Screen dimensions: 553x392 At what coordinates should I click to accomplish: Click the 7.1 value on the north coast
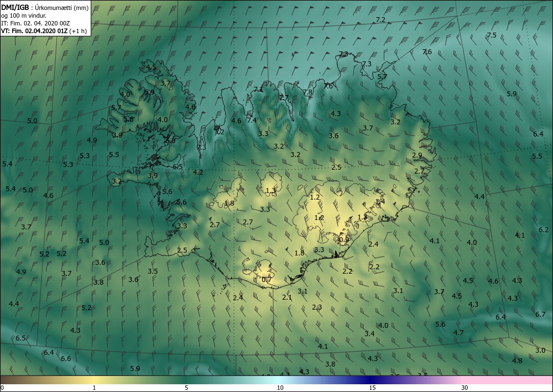[258, 89]
